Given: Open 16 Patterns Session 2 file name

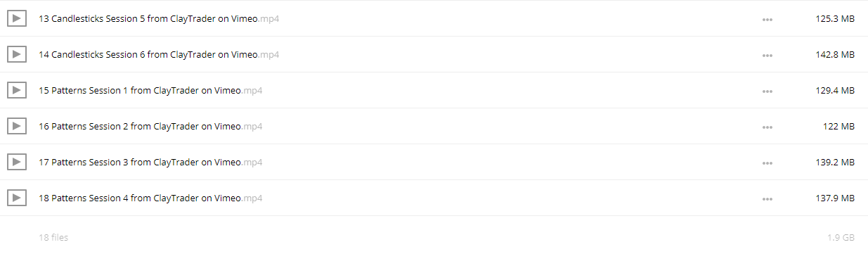Looking at the screenshot, I should pyautogui.click(x=150, y=126).
